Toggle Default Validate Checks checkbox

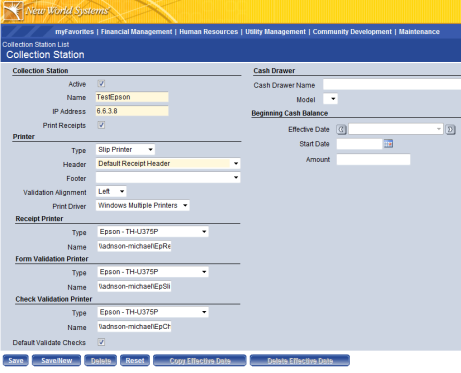point(101,342)
